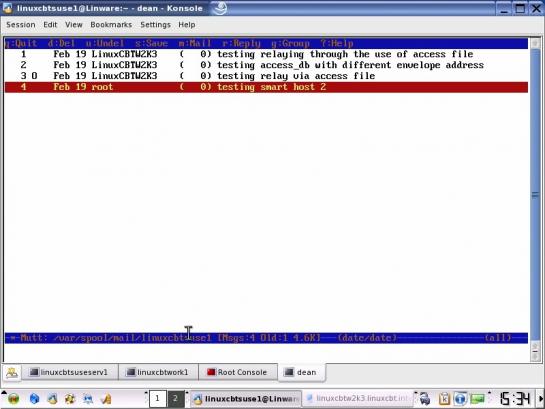This screenshot has width=545, height=409.
Task: Open the Edit menu
Action: click(x=50, y=25)
